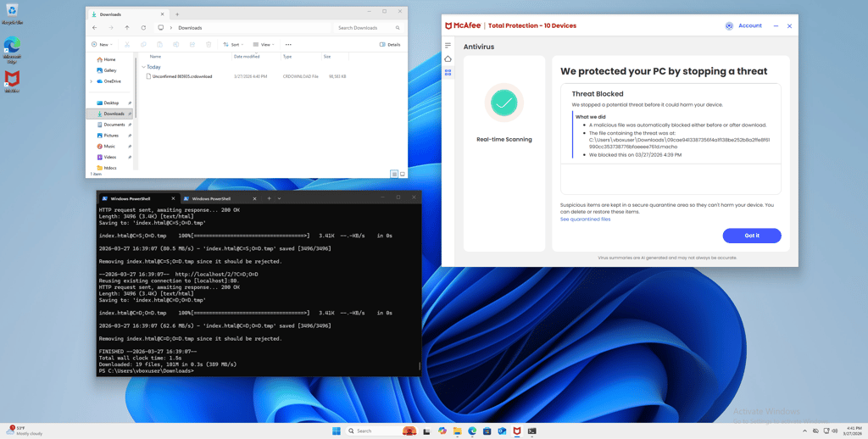Click the Paste icon in Explorer toolbar
Screen dimensions: 868x439
(159, 44)
